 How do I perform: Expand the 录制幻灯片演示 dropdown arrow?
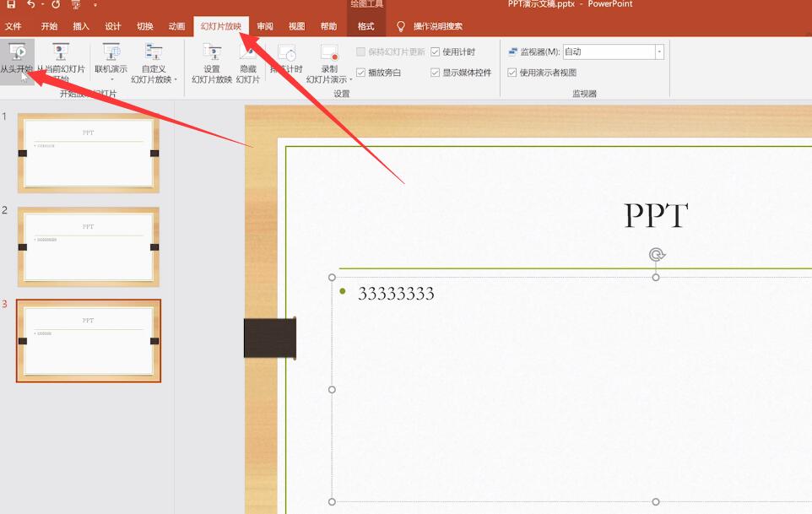pos(350,79)
